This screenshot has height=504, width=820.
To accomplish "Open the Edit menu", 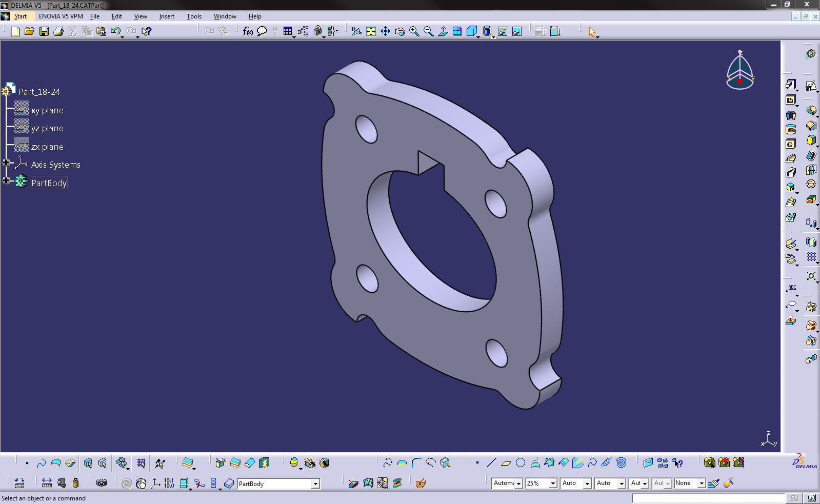I will tap(117, 16).
